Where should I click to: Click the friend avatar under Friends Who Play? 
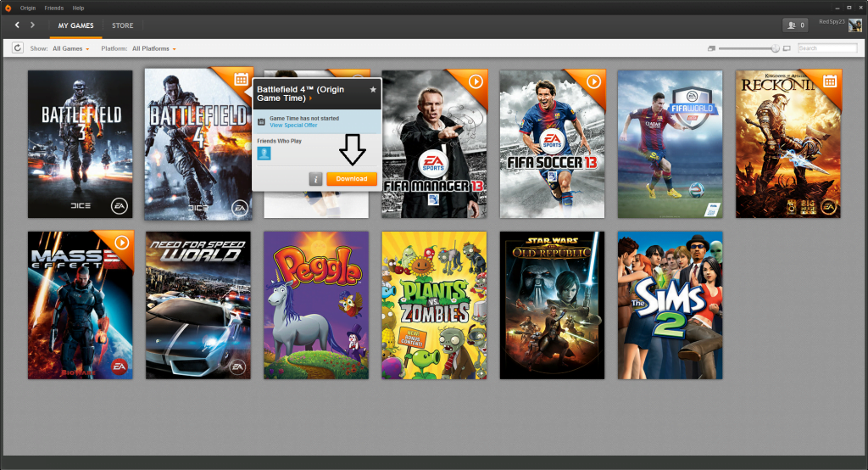[x=264, y=154]
